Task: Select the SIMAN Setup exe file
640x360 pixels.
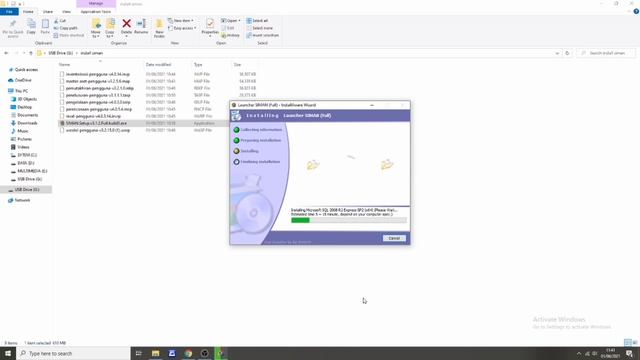Action: 96,123
